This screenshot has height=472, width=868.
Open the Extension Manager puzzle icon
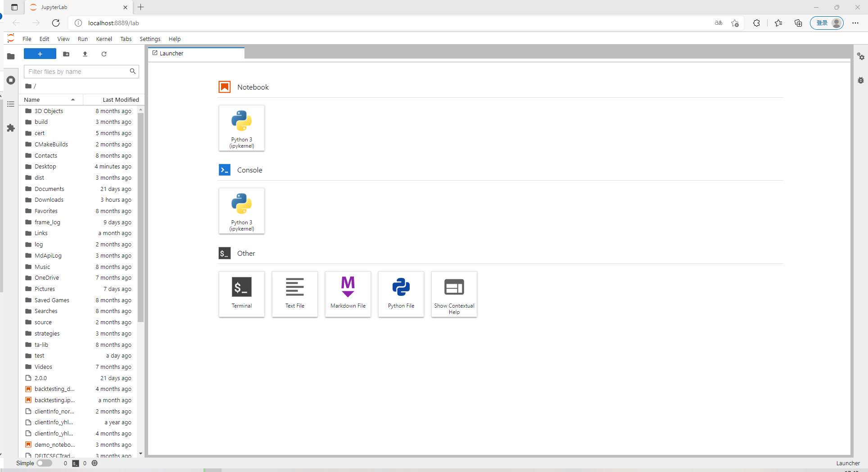(11, 128)
